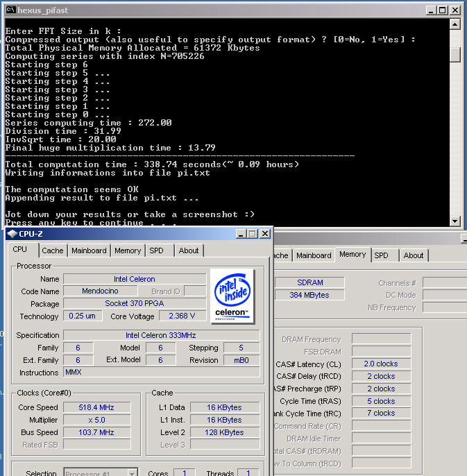Switch to Mainboard tab in front CPU-Z window
Image resolution: width=467 pixels, height=476 pixels.
pyautogui.click(x=89, y=250)
